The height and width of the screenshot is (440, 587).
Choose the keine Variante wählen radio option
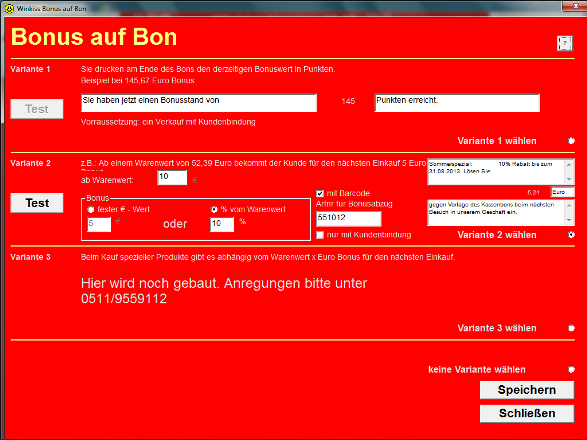[x=571, y=370]
